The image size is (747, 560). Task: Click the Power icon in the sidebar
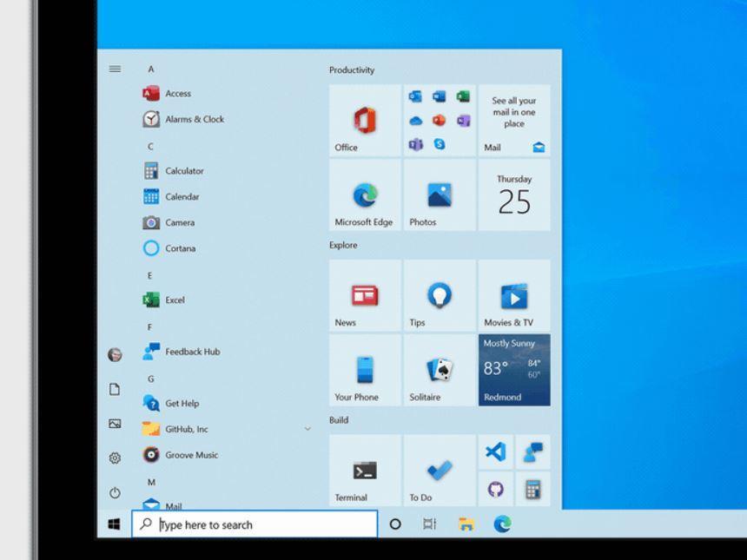[115, 492]
